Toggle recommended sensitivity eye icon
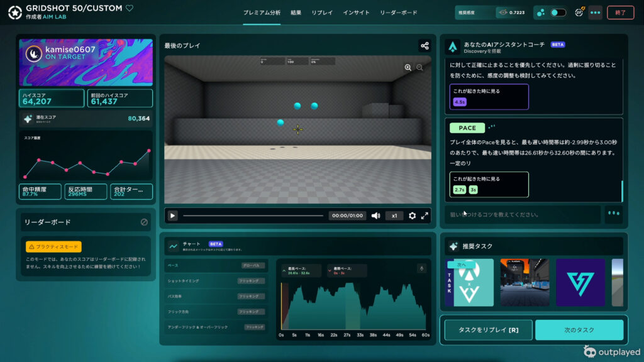Image resolution: width=644 pixels, height=362 pixels. [x=502, y=13]
